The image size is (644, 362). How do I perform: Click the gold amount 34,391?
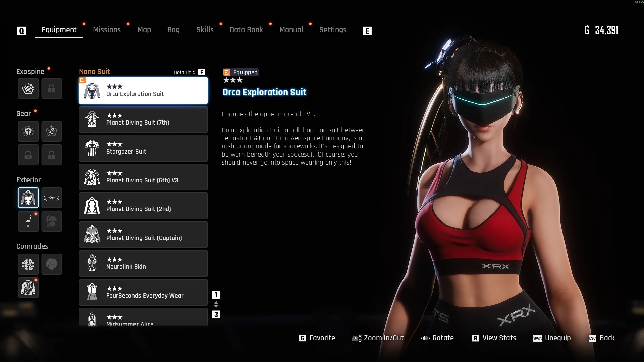[x=606, y=30]
